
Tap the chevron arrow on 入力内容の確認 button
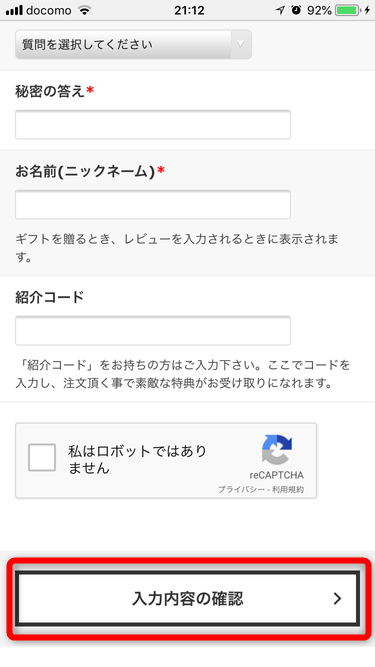(x=338, y=599)
